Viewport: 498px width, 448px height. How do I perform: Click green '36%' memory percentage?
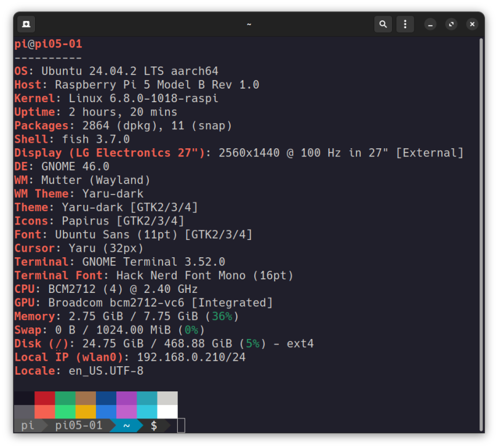tap(222, 316)
